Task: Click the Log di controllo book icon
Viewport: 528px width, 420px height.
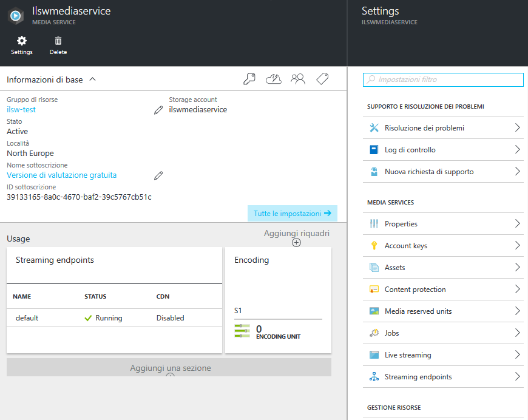Action: tap(374, 149)
